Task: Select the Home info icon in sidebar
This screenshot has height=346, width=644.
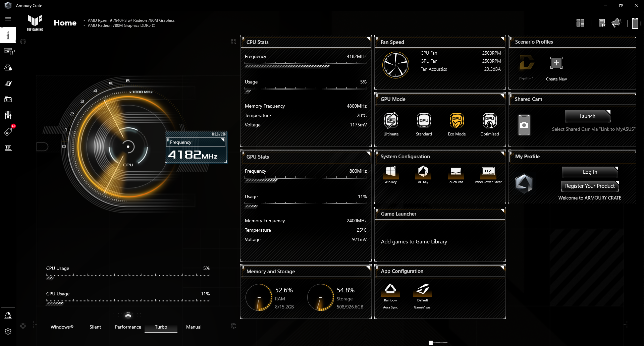Action: (8, 35)
